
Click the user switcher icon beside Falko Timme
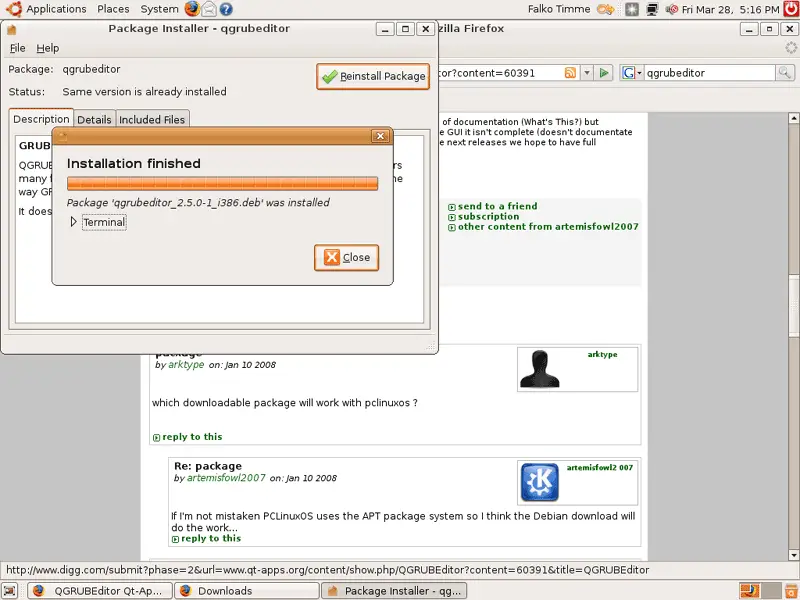tap(605, 9)
